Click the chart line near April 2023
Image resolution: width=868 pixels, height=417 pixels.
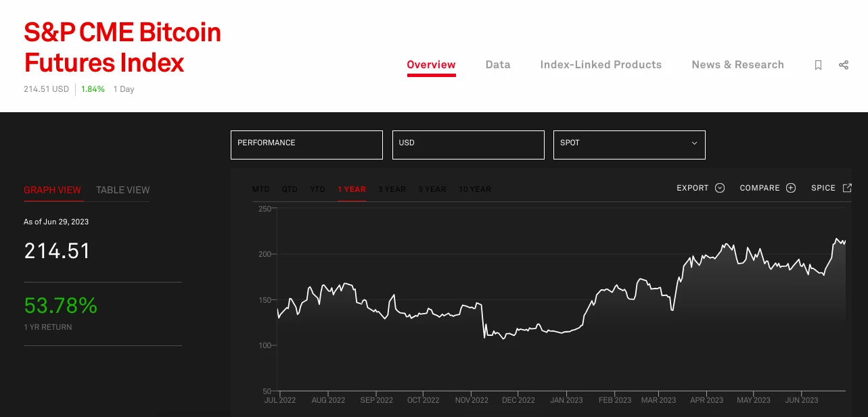tap(706, 257)
